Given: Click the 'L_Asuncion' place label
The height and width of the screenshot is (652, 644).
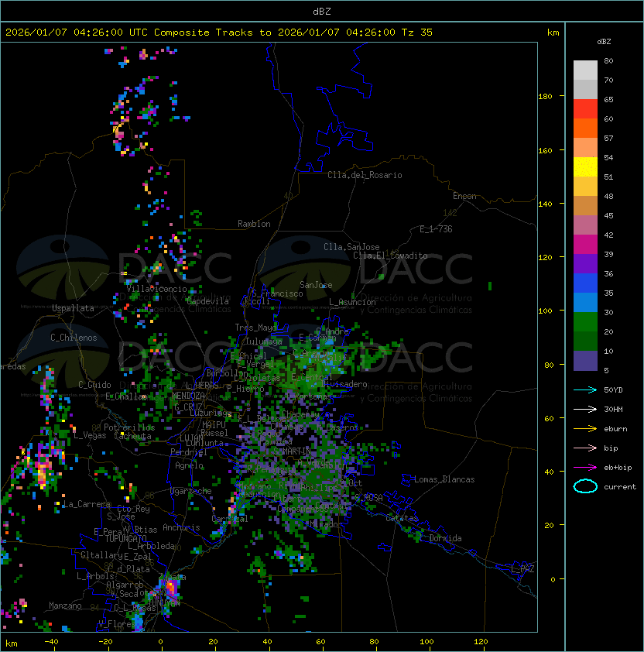Looking at the screenshot, I should click(x=352, y=302).
